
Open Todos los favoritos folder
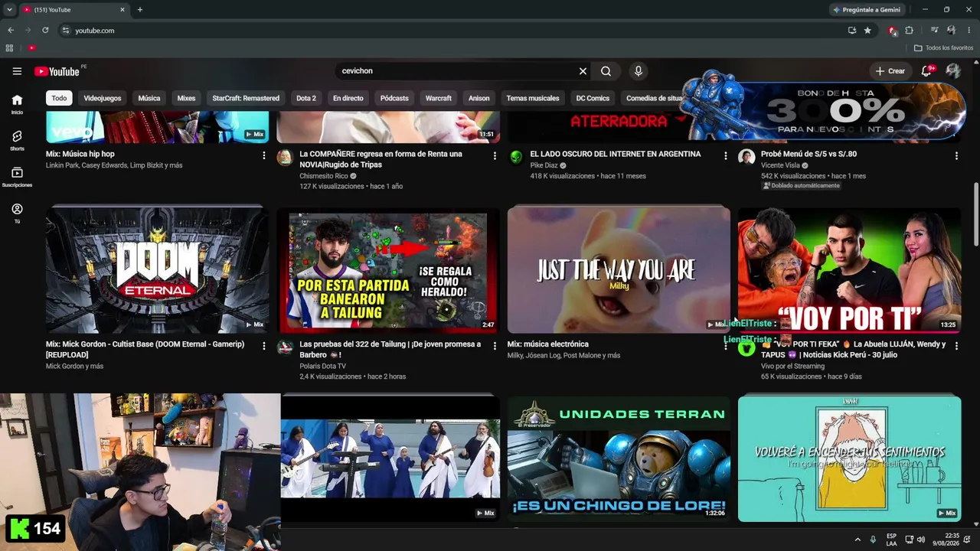pyautogui.click(x=944, y=47)
